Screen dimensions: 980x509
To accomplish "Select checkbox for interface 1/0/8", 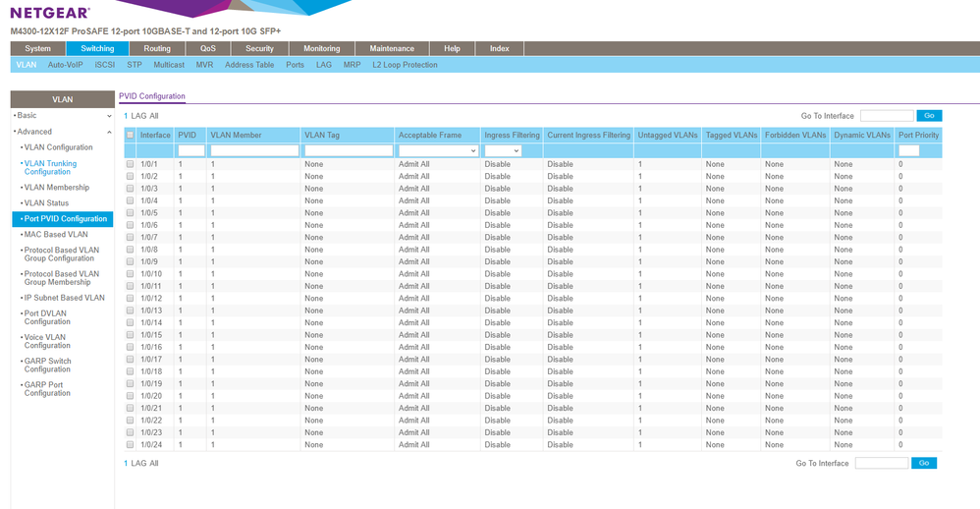I will coord(130,250).
